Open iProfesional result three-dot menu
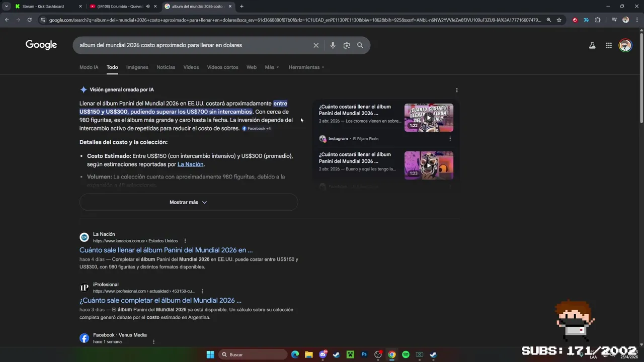 (202, 291)
